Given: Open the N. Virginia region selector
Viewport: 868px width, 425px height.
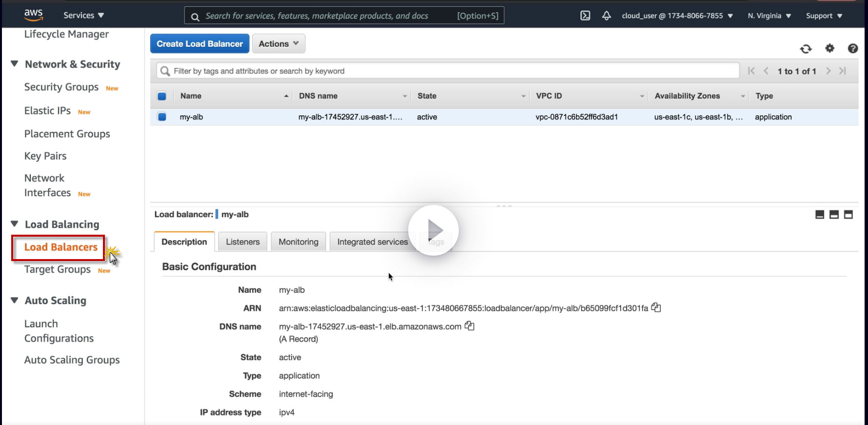Looking at the screenshot, I should point(769,16).
